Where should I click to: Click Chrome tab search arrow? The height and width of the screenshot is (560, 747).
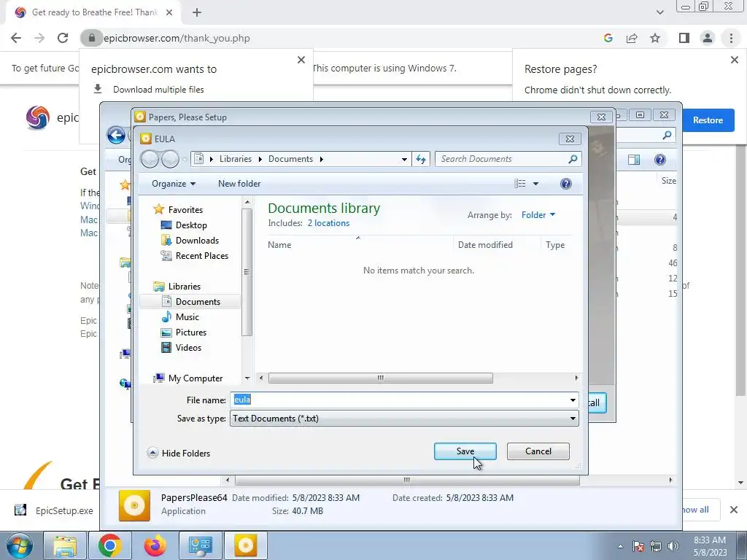[x=659, y=13]
